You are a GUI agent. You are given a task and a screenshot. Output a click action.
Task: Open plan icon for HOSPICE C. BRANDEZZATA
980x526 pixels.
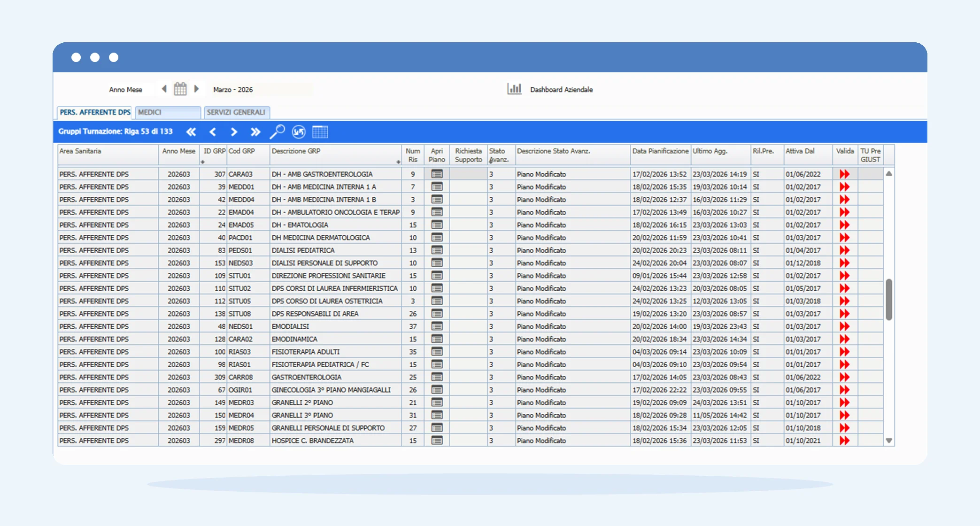(x=437, y=441)
